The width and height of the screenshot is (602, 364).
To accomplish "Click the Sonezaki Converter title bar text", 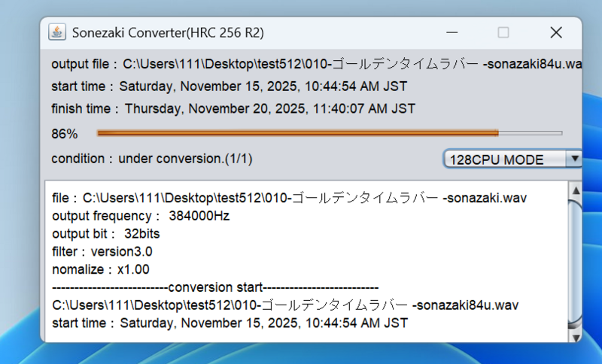I will (167, 32).
